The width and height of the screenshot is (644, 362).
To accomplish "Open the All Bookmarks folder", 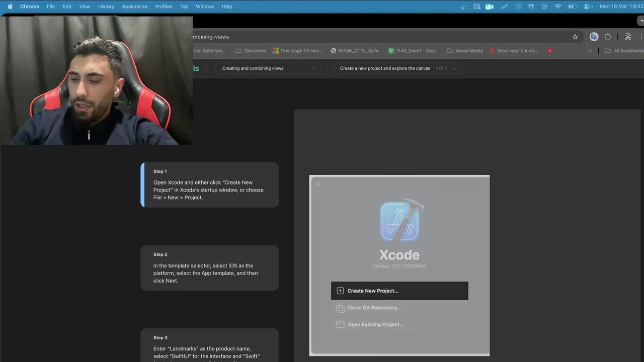I will [624, 50].
